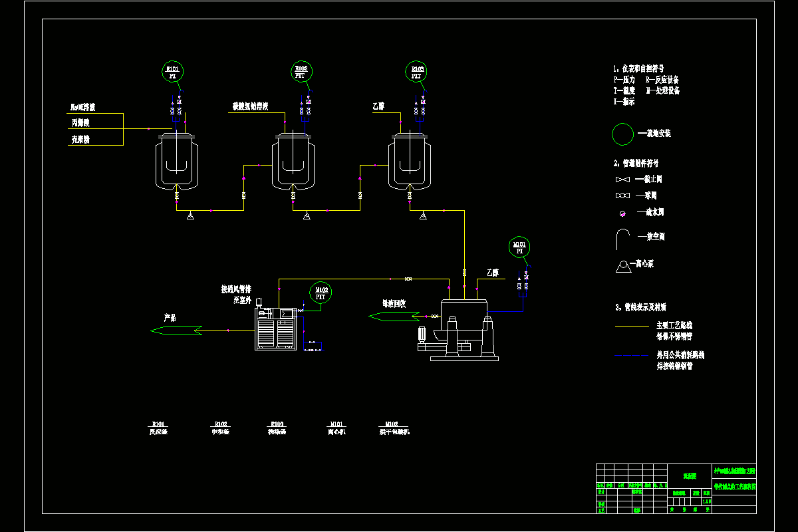Click the R102 PIT instrument circle
The image size is (798, 532).
tap(301, 71)
